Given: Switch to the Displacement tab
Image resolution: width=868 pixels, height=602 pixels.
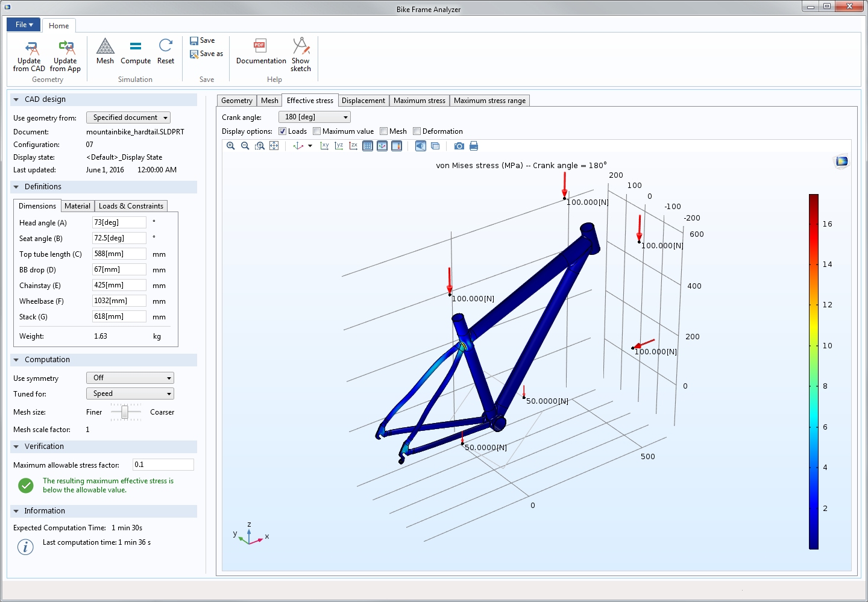Looking at the screenshot, I should [363, 101].
